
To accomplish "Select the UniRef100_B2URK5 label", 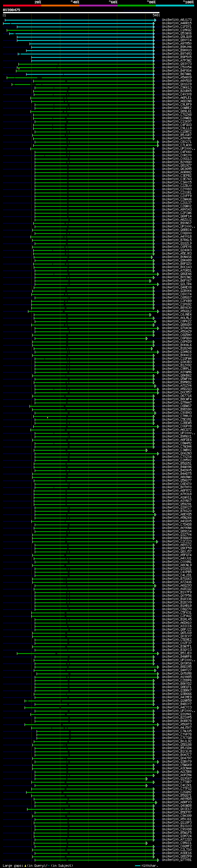I will (x=177, y=91).
